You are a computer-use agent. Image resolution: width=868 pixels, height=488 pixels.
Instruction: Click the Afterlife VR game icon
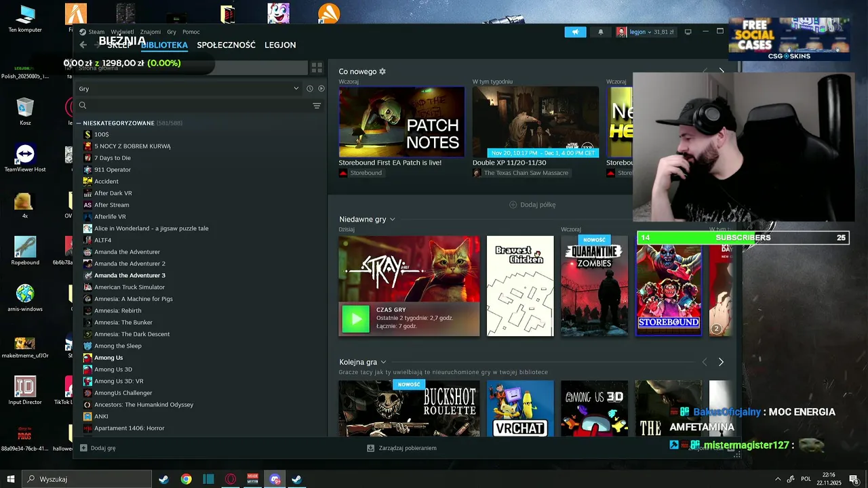87,216
